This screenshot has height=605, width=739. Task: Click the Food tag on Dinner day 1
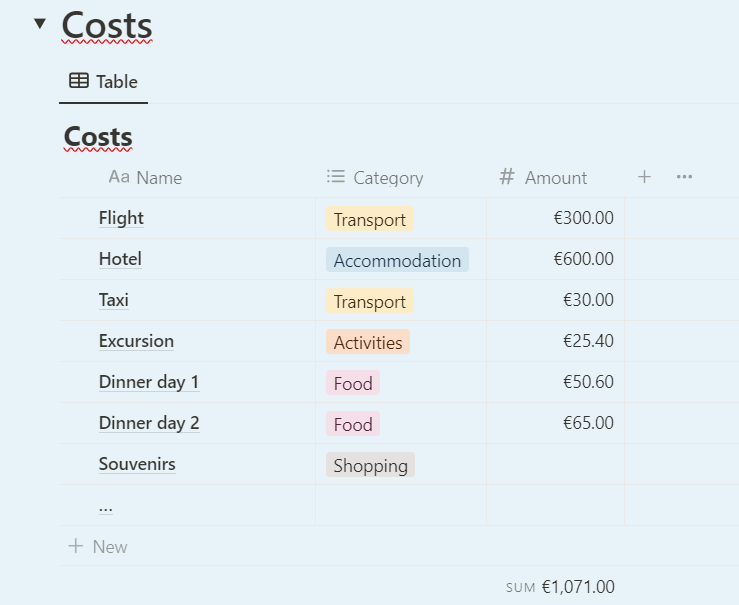click(352, 384)
